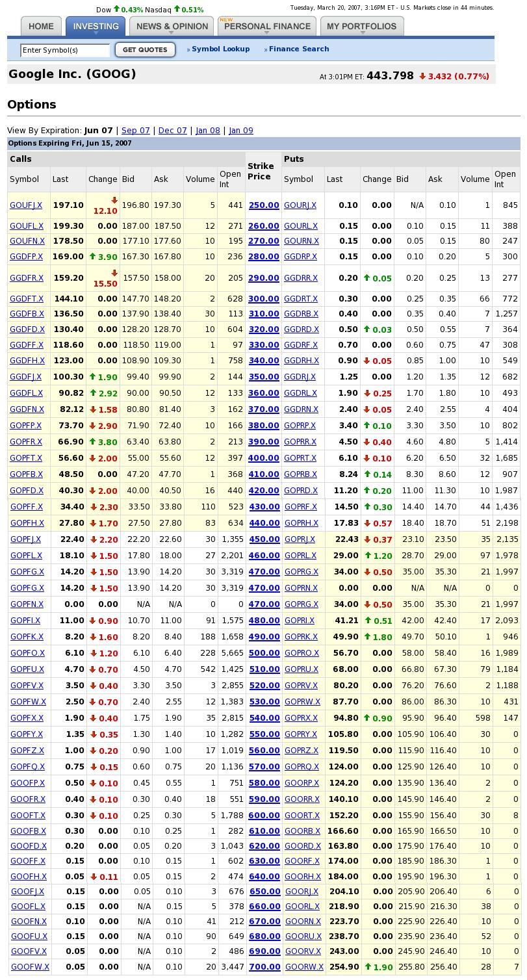Open put option GOPRI.X
The width and height of the screenshot is (527, 980).
[299, 621]
